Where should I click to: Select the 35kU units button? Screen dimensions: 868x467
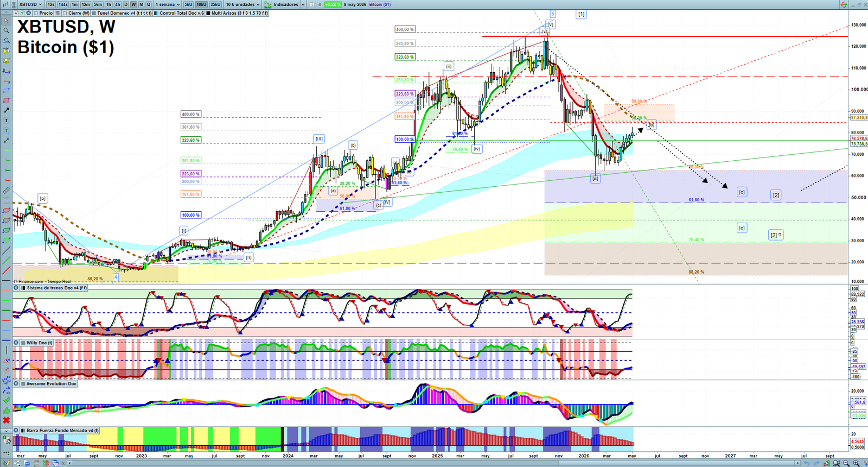(215, 4)
